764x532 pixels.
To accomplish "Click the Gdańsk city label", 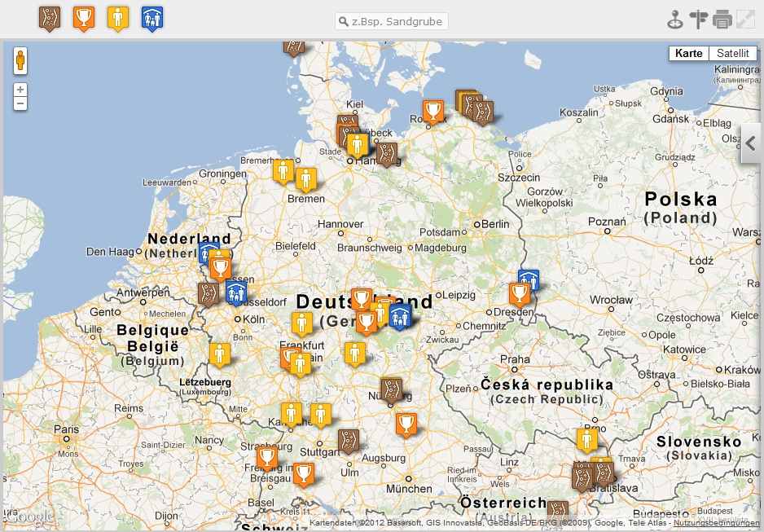I will click(x=671, y=119).
